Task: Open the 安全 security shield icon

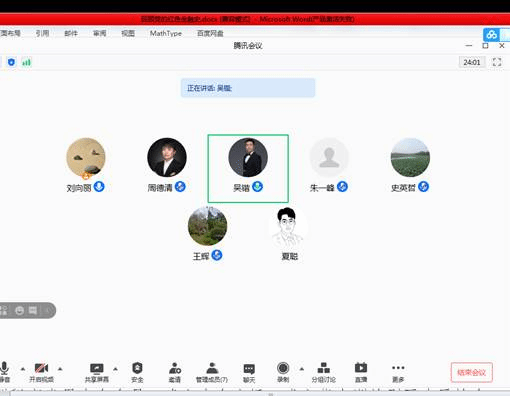Action: [137, 368]
